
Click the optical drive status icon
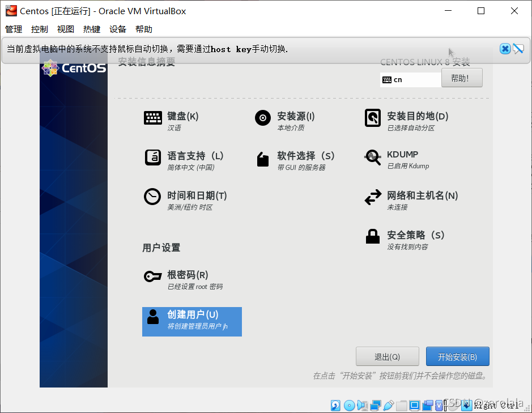(x=349, y=406)
